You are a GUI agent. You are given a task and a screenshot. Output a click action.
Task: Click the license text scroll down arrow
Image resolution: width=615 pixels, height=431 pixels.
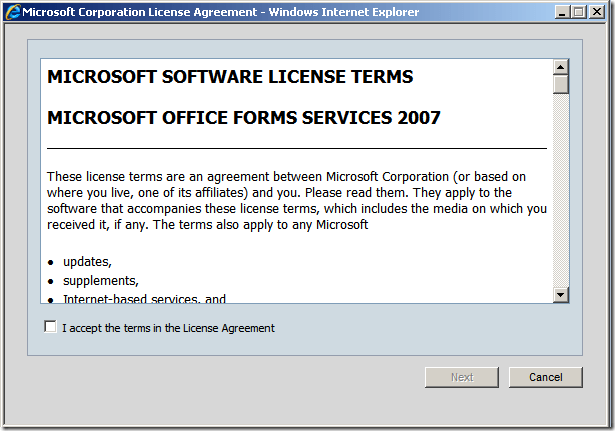(x=561, y=295)
